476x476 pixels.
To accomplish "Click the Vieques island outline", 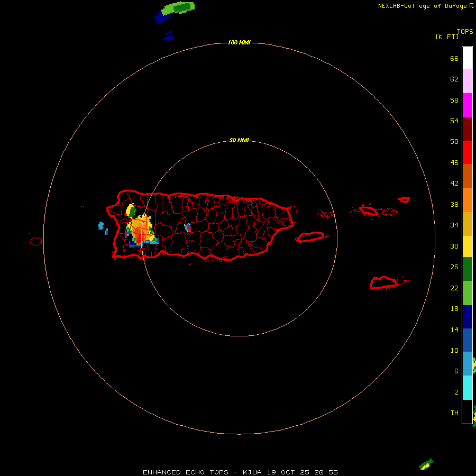I will 312,236.
